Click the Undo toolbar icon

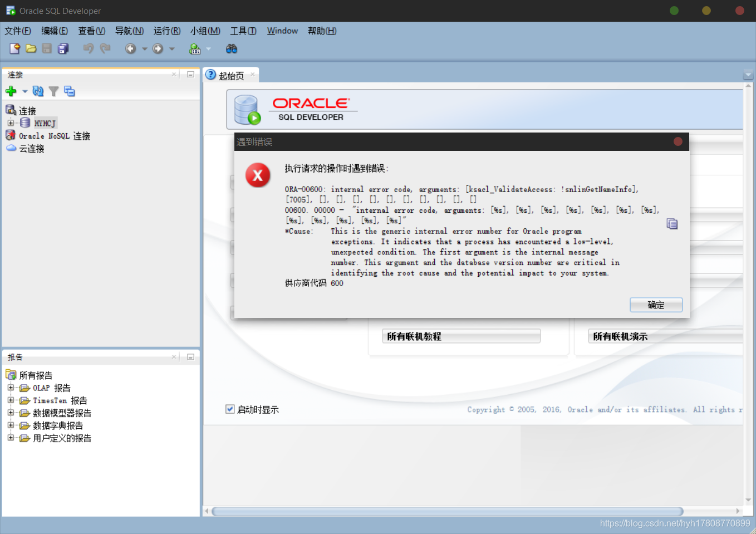pos(89,48)
